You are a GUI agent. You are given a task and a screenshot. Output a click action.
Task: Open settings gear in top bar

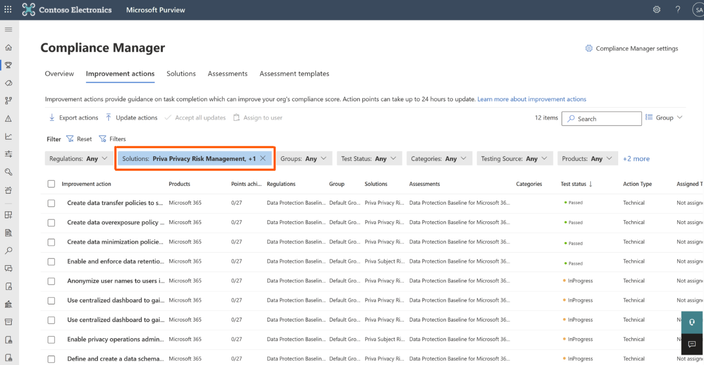point(656,9)
